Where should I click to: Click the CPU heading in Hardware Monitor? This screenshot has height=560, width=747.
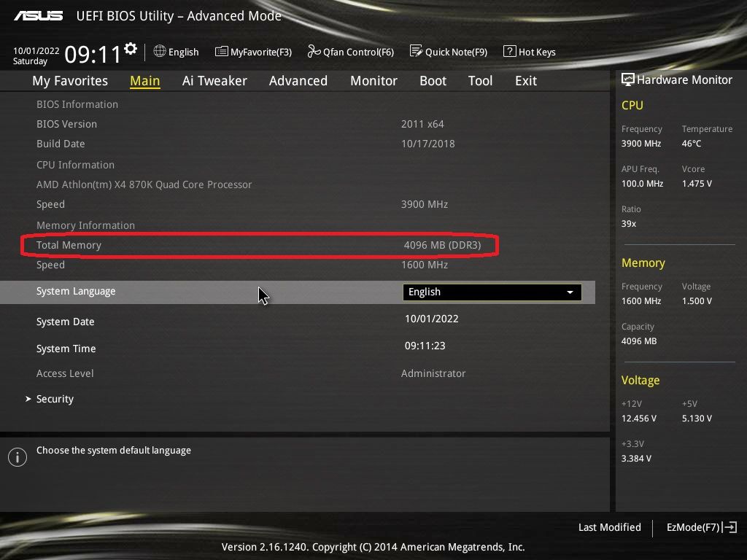[632, 105]
